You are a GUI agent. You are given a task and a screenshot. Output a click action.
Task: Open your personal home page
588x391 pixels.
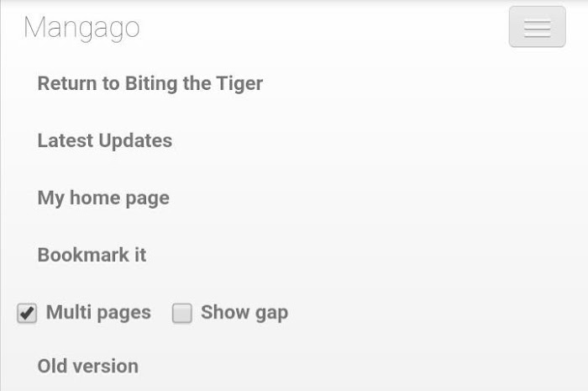103,198
